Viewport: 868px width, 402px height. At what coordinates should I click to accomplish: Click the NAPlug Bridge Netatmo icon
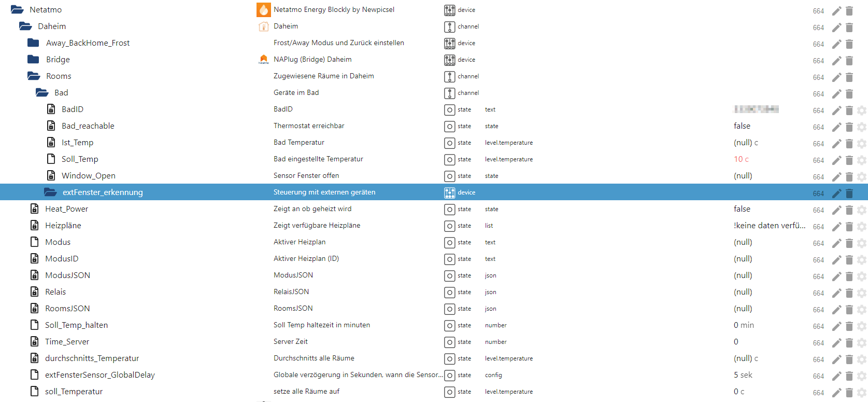pos(264,59)
